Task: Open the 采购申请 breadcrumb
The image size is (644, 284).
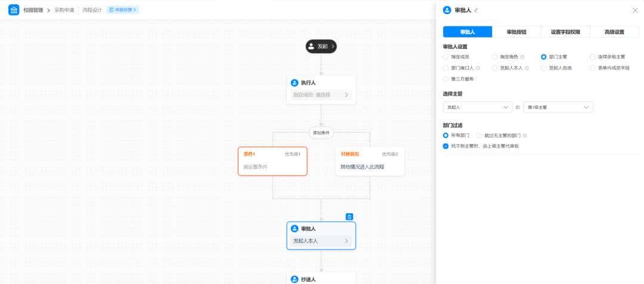Action: [64, 10]
